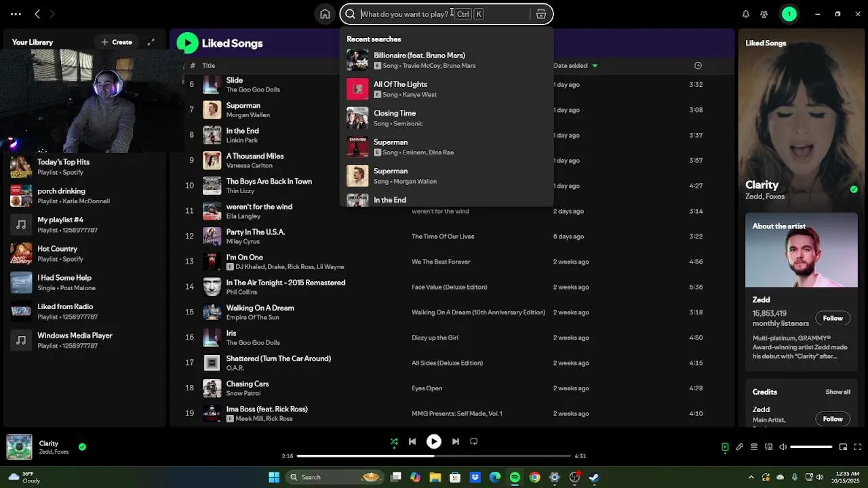
Task: Click the search magnifier icon
Action: pos(351,14)
